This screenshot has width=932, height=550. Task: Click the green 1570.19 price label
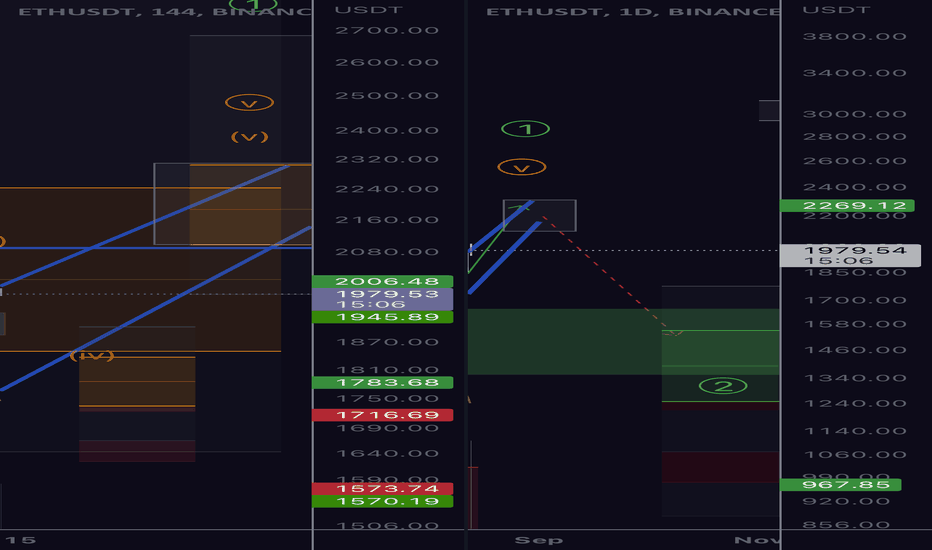(x=383, y=501)
